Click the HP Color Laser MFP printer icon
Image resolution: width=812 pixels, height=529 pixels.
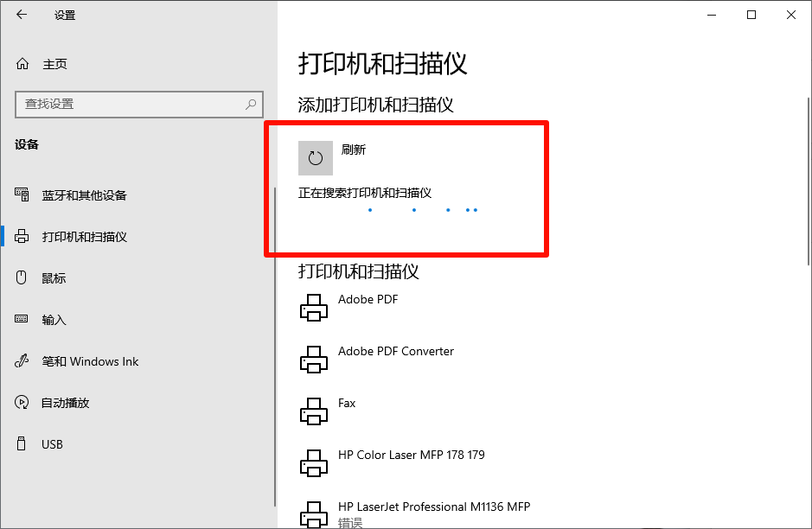tap(314, 462)
